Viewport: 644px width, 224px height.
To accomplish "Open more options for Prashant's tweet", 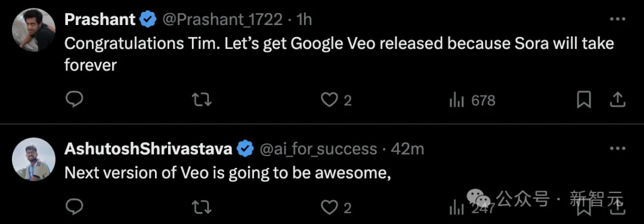I will (x=617, y=19).
